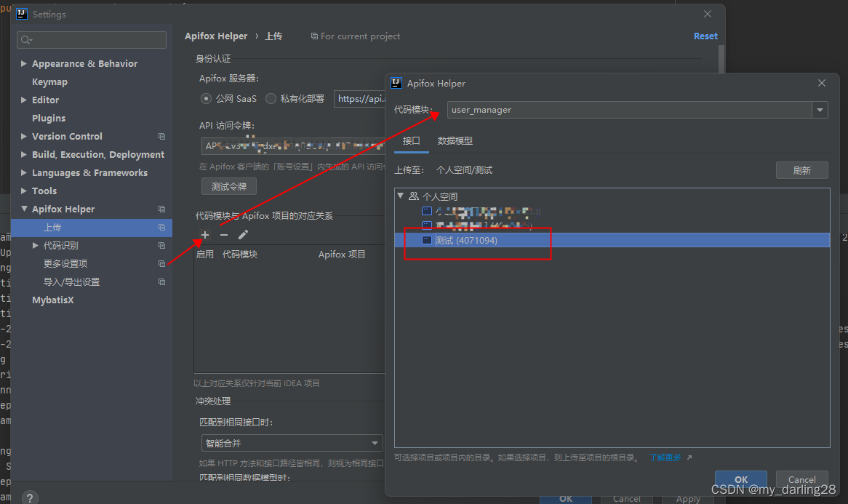Click the Reset link in Settings

705,36
